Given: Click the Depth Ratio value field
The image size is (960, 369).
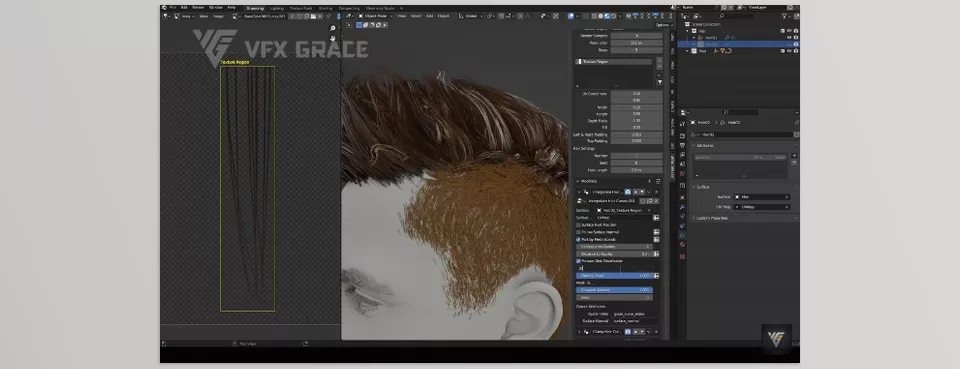Looking at the screenshot, I should click(x=636, y=121).
